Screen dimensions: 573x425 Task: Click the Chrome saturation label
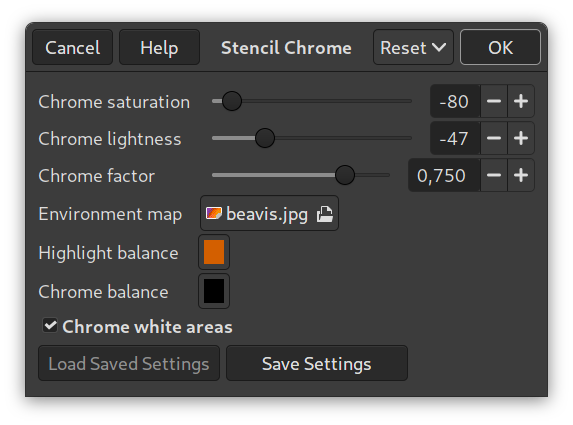coord(114,102)
